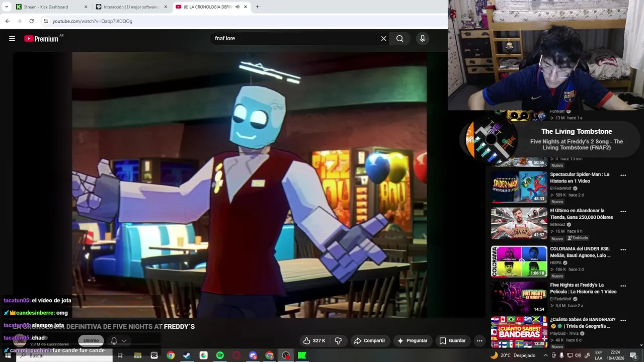Open Spotify from the taskbar
This screenshot has width=644, height=362.
[220, 355]
